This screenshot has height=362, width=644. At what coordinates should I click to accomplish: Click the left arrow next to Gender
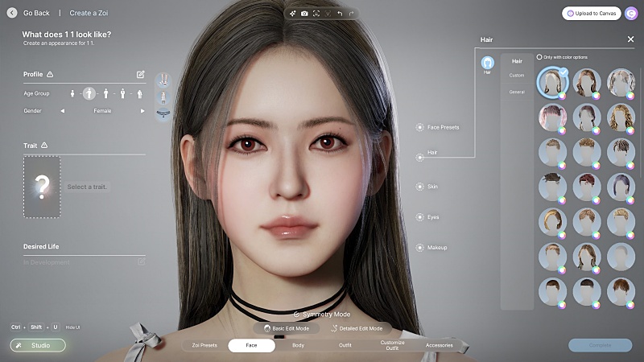(63, 111)
